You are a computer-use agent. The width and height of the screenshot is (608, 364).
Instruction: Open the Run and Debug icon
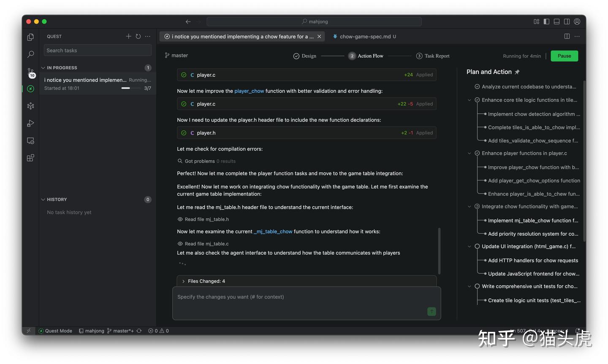pyautogui.click(x=30, y=124)
